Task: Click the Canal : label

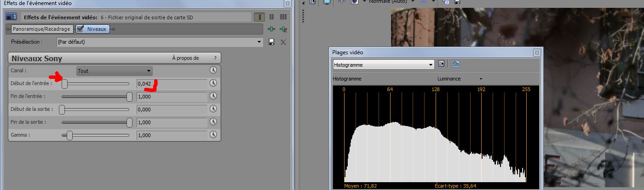Action: [x=18, y=70]
